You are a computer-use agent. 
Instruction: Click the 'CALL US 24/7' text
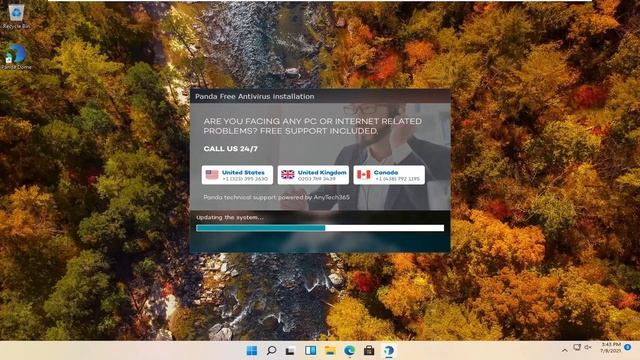point(231,149)
